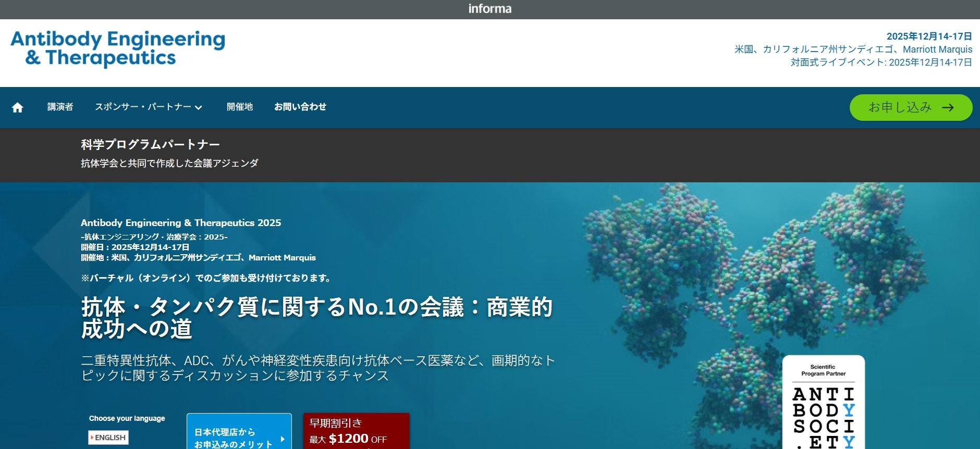
Task: Expand the スポンサー・パートナー dropdown chevron
Action: tap(199, 108)
